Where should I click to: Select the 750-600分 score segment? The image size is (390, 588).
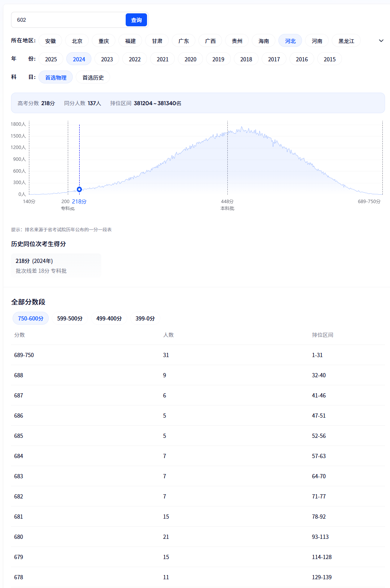[30, 318]
